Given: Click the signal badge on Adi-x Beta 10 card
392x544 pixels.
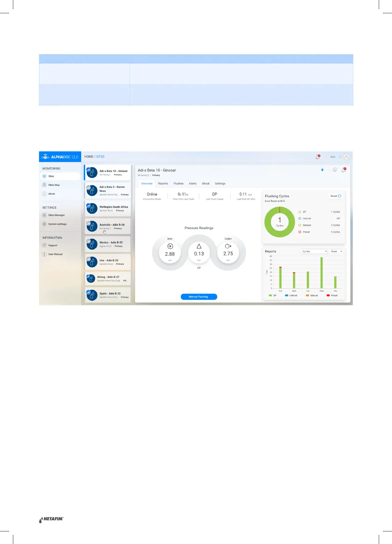Looking at the screenshot, I should (89, 170).
